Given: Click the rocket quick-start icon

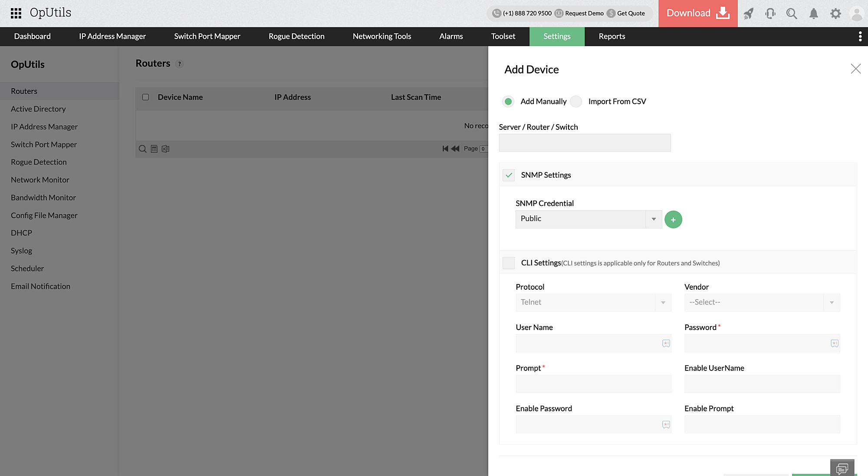Looking at the screenshot, I should click(748, 13).
